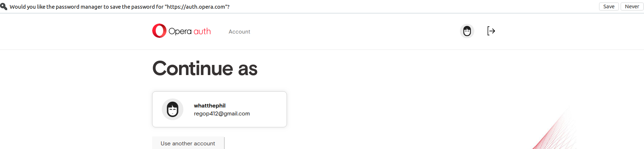Click the black "Opera" wordmark in header
644x149 pixels.
(180, 31)
